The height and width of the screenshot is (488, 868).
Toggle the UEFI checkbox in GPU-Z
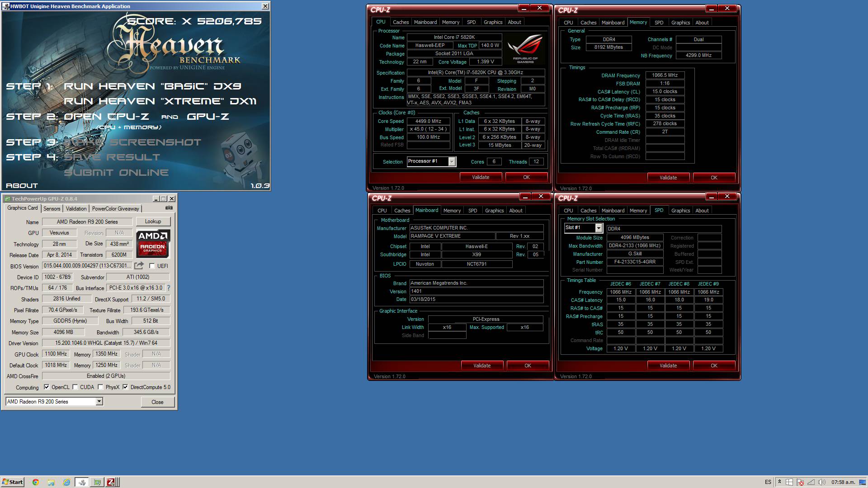[152, 266]
